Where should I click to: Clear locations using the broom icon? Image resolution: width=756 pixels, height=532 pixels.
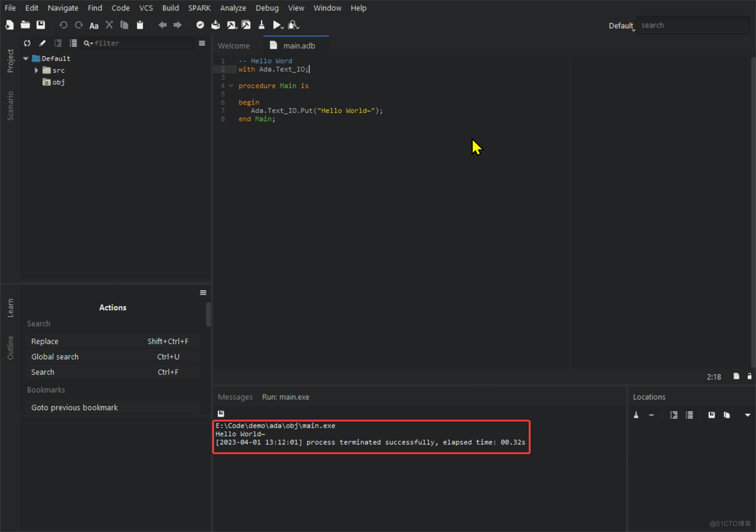(x=636, y=415)
